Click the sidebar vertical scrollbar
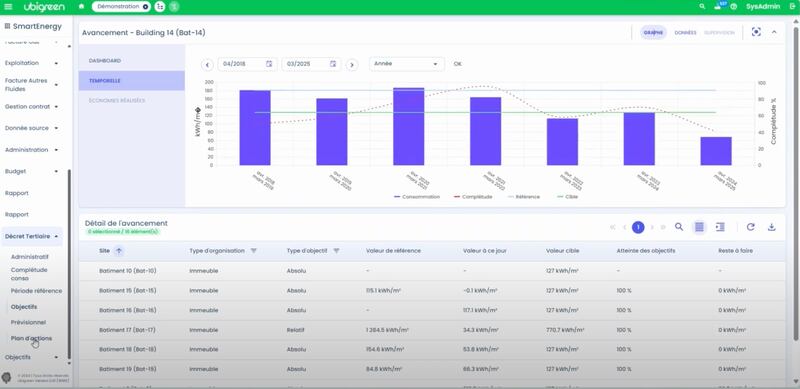 click(x=69, y=263)
